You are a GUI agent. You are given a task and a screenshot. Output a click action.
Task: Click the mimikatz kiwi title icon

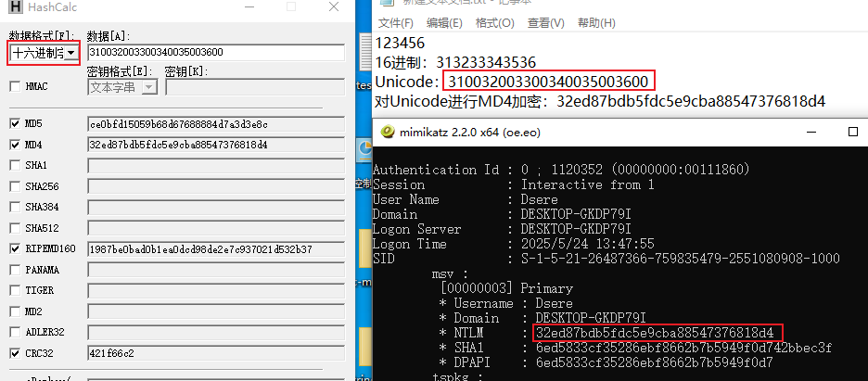click(x=389, y=133)
